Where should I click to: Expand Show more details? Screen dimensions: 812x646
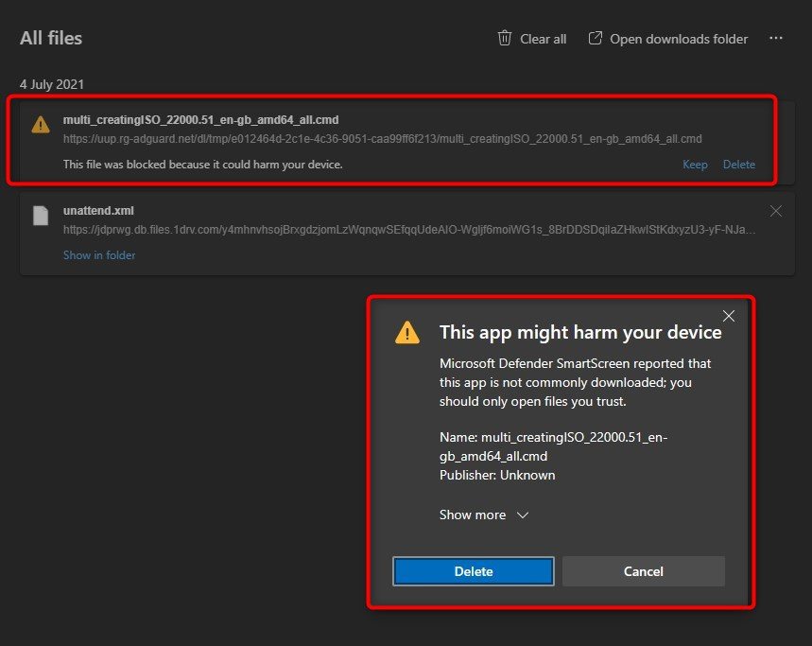click(x=483, y=515)
